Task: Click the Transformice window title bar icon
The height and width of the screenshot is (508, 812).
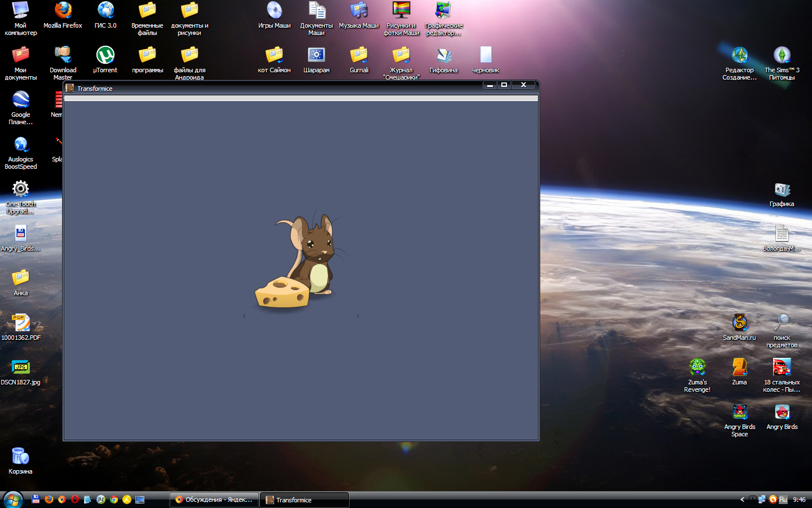Action: point(70,88)
